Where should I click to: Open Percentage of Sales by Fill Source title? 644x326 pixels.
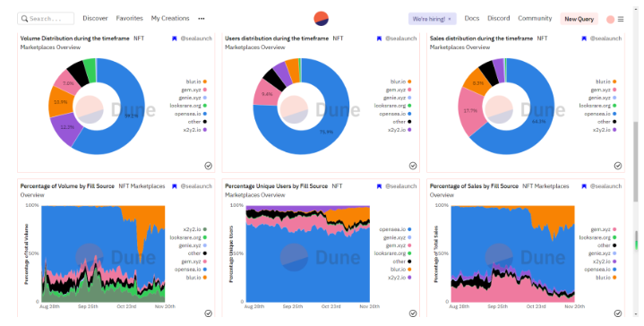pos(474,186)
